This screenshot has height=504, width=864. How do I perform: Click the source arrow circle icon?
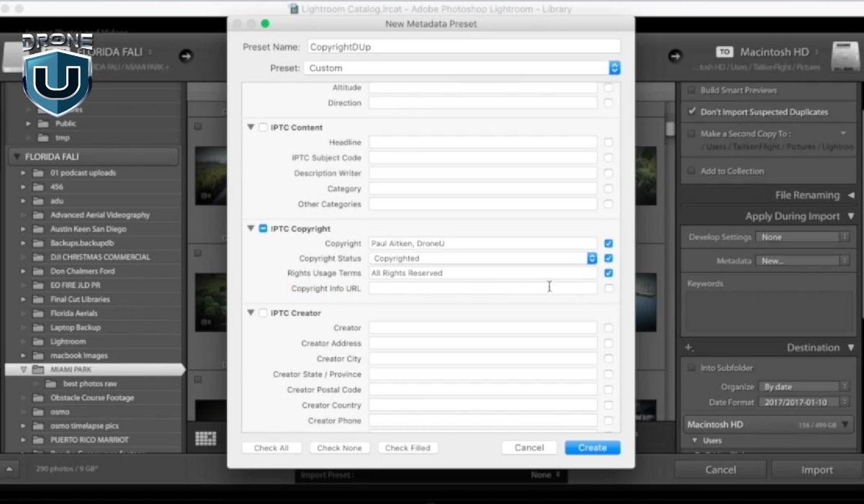(x=186, y=56)
